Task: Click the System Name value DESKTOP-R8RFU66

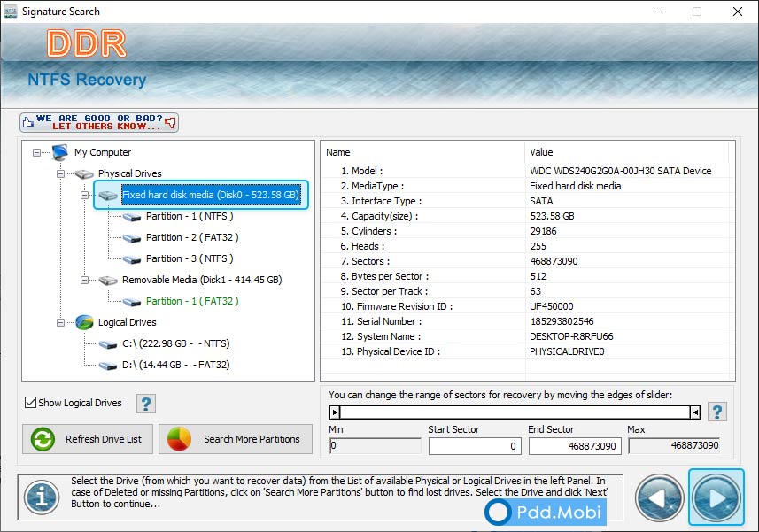Action: [x=571, y=336]
